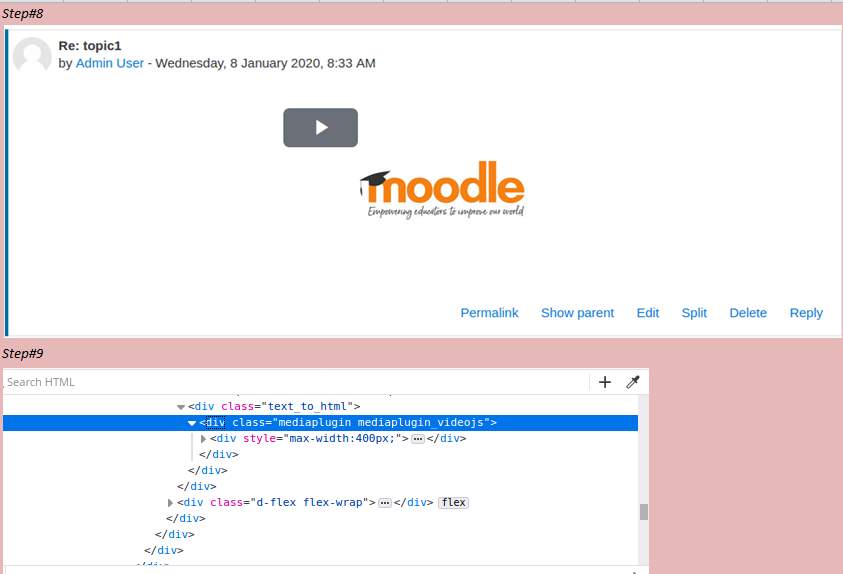Play the video with the play button
The image size is (843, 574).
[320, 127]
